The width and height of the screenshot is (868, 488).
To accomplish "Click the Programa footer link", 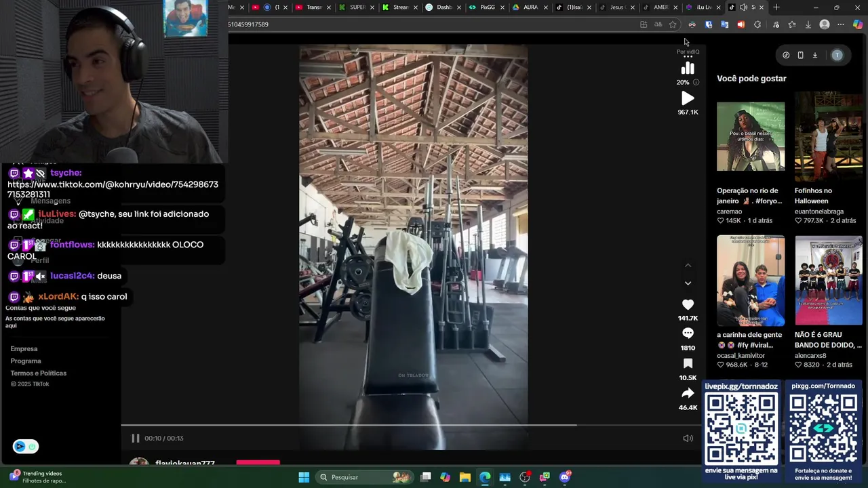I will point(26,361).
